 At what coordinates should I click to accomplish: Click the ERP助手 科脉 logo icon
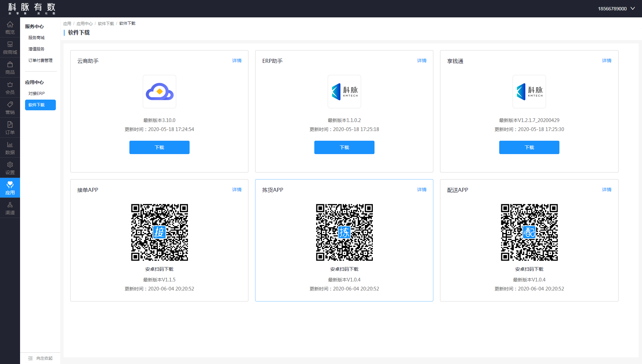[344, 92]
